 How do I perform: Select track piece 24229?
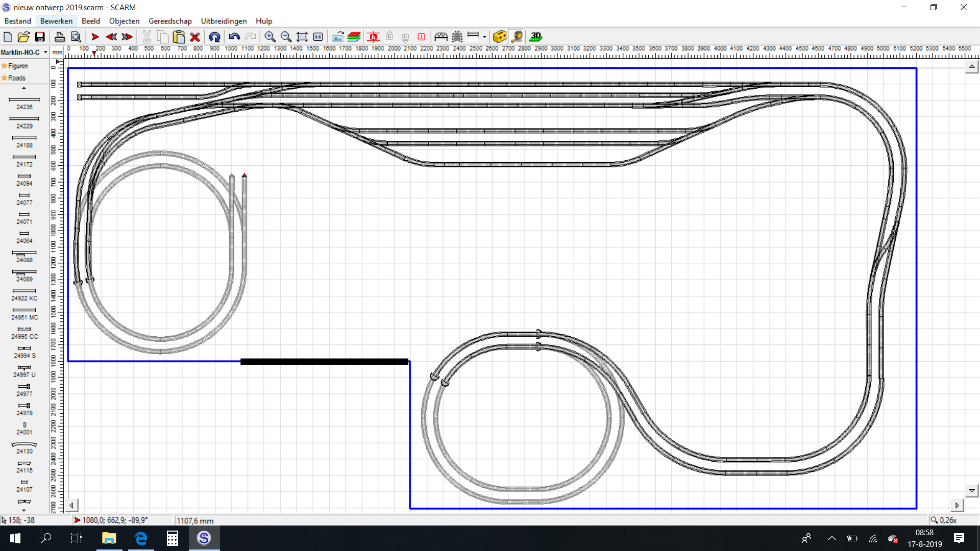tap(24, 122)
